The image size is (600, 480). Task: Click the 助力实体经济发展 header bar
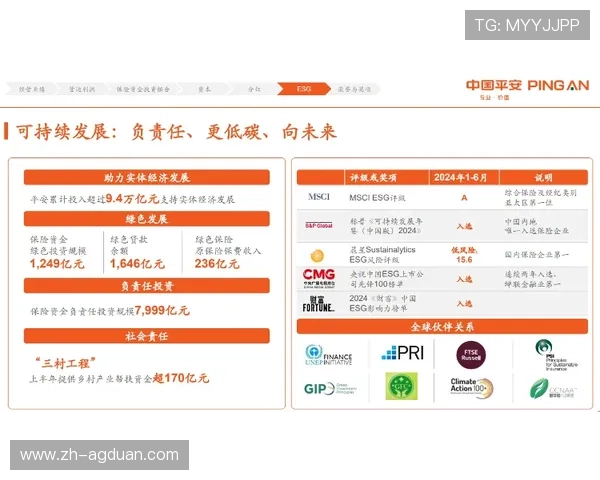point(147,178)
